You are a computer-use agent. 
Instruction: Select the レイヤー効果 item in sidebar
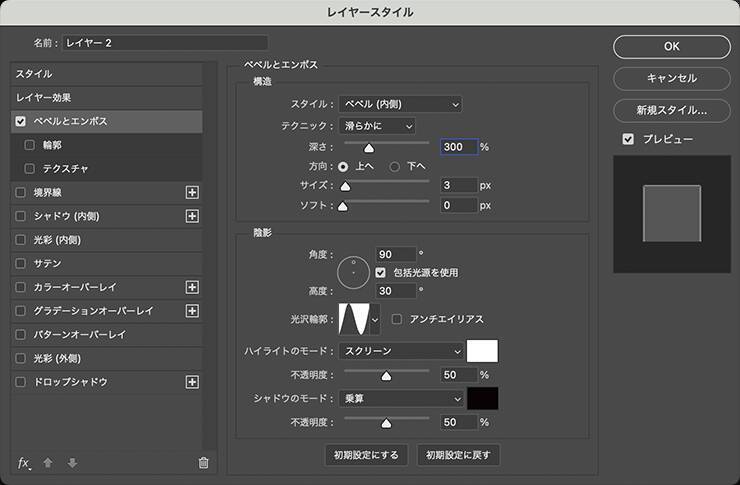tap(44, 98)
